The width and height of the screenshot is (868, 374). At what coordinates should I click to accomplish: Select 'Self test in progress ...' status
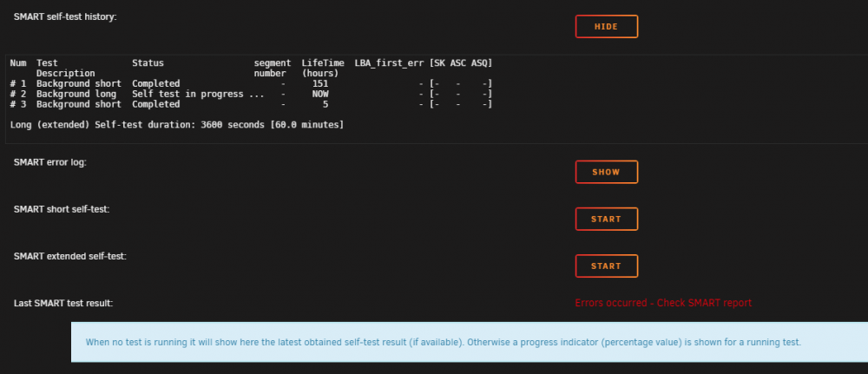pyautogui.click(x=198, y=94)
